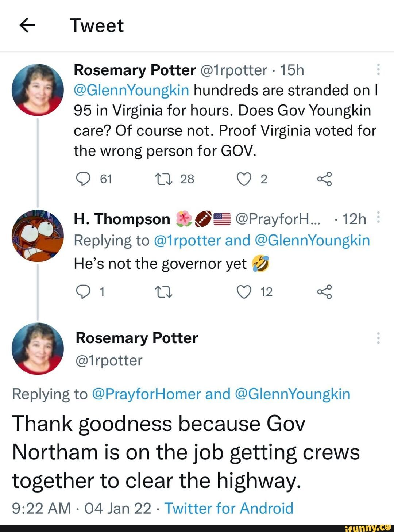Screen dimensions: 394x532
Task: Open the Twitter for Android link
Action: (229, 508)
